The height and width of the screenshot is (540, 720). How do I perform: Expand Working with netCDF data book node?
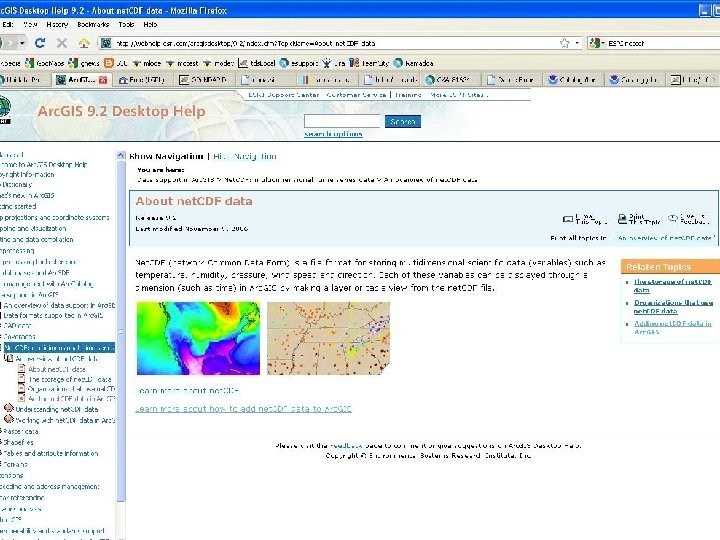8,419
